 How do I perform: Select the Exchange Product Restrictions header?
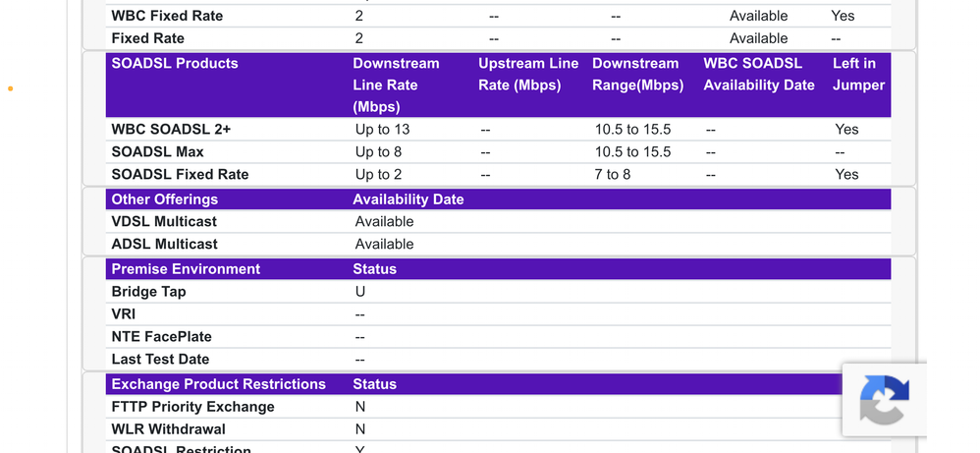click(218, 384)
